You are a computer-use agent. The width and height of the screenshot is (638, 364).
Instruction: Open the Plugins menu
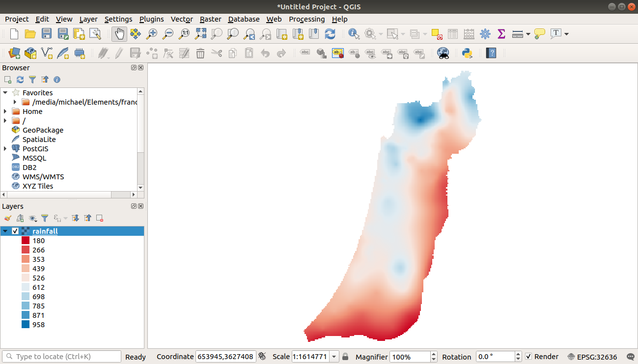[151, 19]
